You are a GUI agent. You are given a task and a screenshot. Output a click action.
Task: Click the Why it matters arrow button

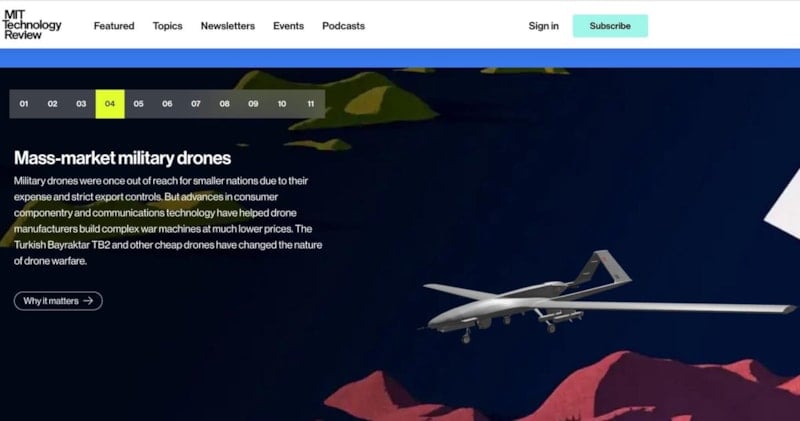tap(58, 301)
